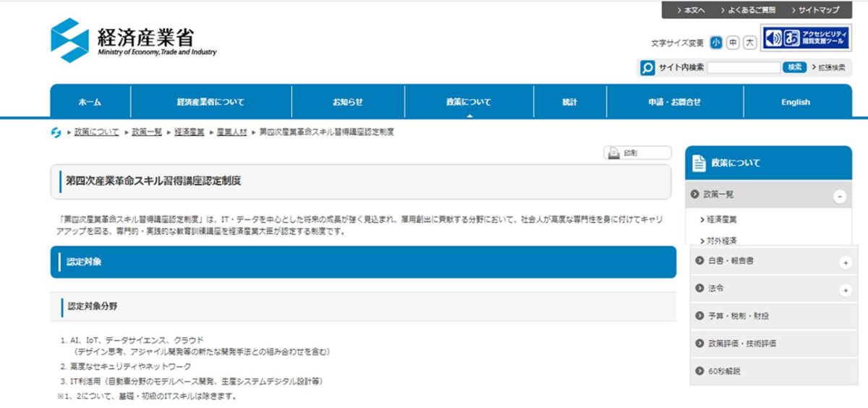Viewport: 868px width, 408px height.
Task: Click the breadcrumb home logo icon
Action: pyautogui.click(x=56, y=132)
